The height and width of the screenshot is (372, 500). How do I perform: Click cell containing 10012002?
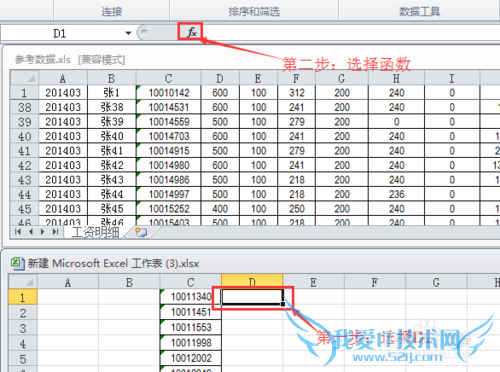click(x=191, y=358)
